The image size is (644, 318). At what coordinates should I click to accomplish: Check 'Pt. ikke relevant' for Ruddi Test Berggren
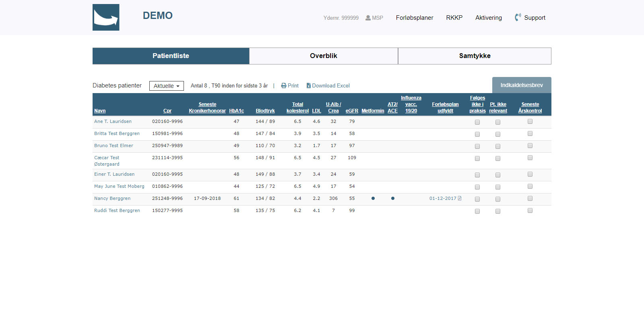(498, 211)
